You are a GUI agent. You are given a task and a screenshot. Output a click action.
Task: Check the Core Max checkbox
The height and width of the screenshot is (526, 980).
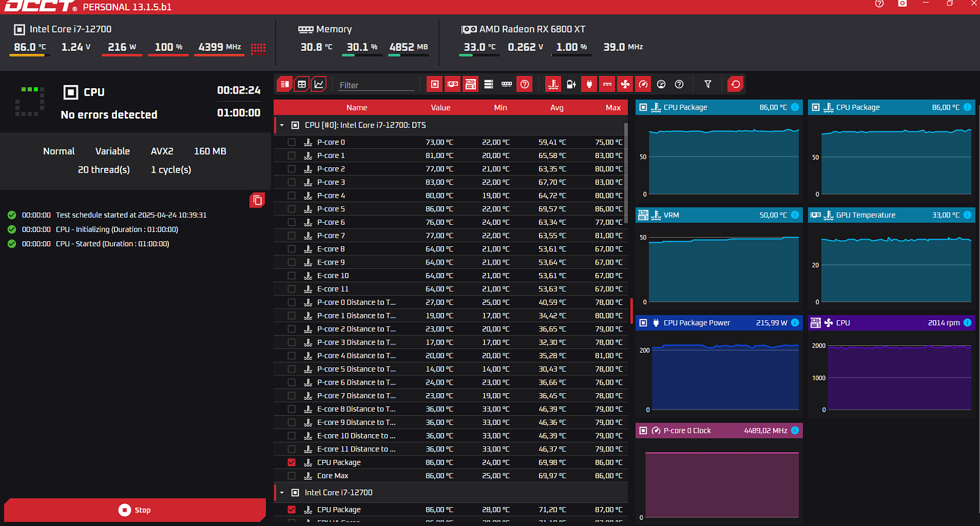pyautogui.click(x=292, y=476)
